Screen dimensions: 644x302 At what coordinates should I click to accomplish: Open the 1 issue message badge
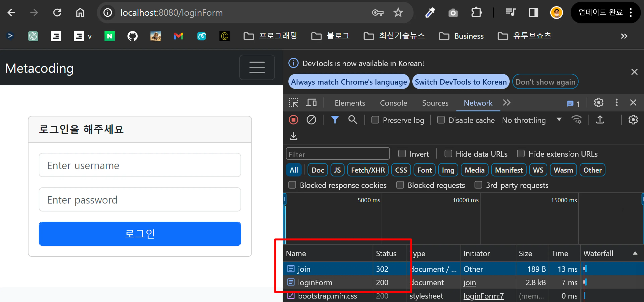(573, 103)
